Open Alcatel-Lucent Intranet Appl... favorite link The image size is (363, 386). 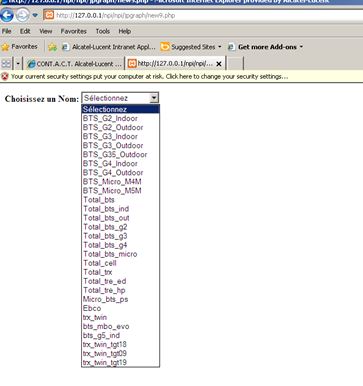[109, 47]
